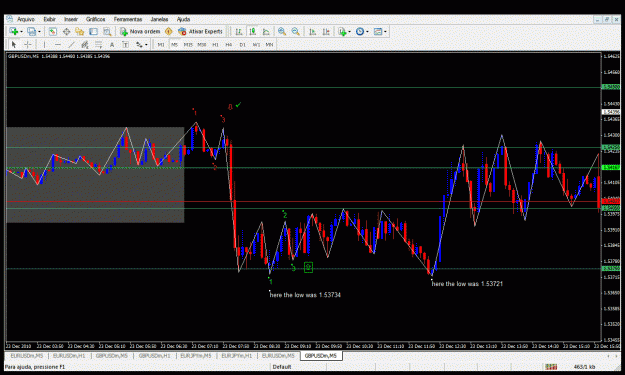Open the Strategy Tester

pos(107,31)
